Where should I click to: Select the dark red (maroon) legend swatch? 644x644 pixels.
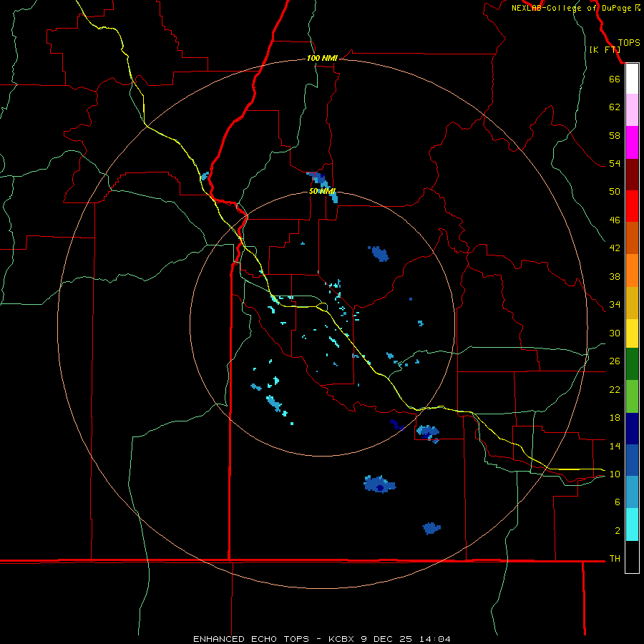[x=632, y=174]
